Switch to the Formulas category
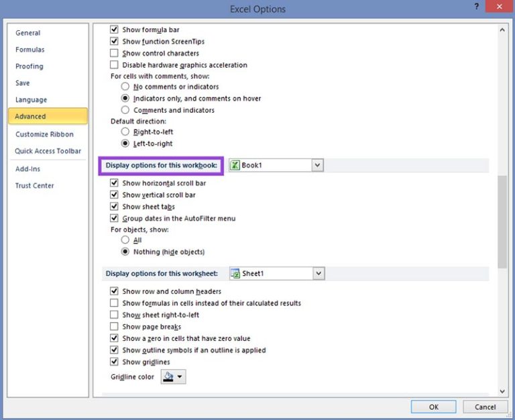Viewport: 515px width, 420px height. click(x=30, y=50)
